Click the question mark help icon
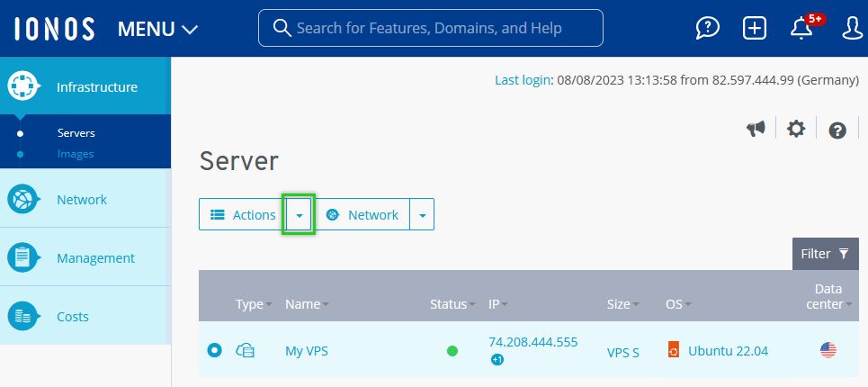Image resolution: width=868 pixels, height=387 pixels. pyautogui.click(x=837, y=130)
